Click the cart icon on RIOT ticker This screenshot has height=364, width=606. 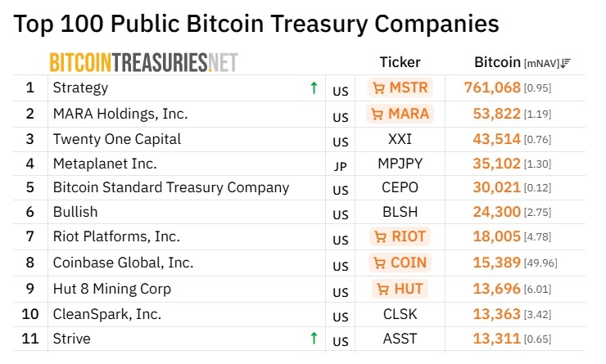pyautogui.click(x=380, y=237)
